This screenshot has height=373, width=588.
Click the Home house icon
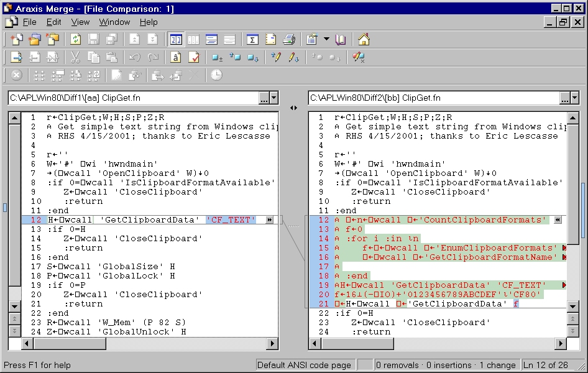click(x=364, y=39)
